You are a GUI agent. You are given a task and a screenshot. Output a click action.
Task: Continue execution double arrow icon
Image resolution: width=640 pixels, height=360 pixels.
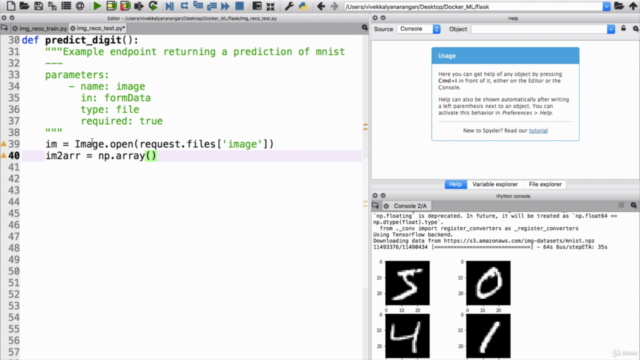click(x=225, y=6)
